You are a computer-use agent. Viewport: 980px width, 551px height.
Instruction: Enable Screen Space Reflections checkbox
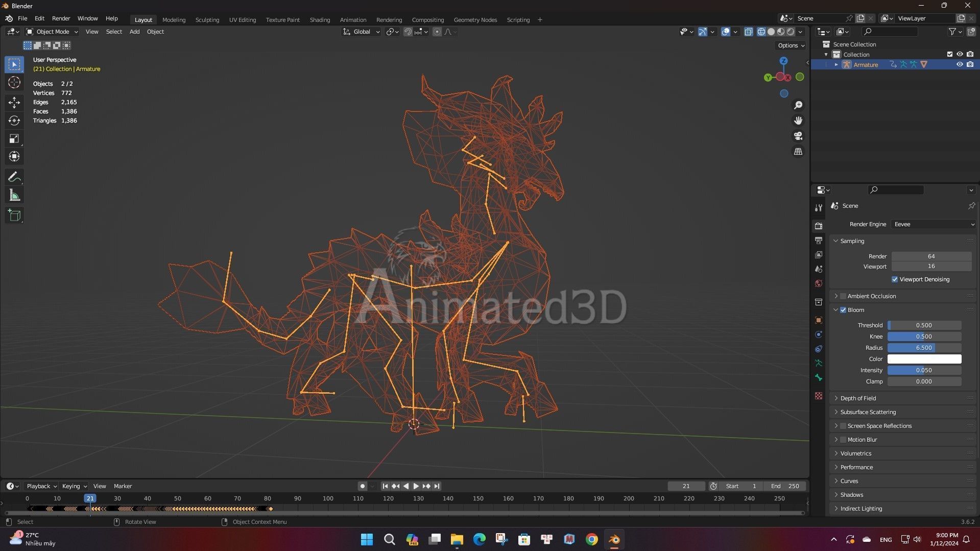(x=843, y=426)
